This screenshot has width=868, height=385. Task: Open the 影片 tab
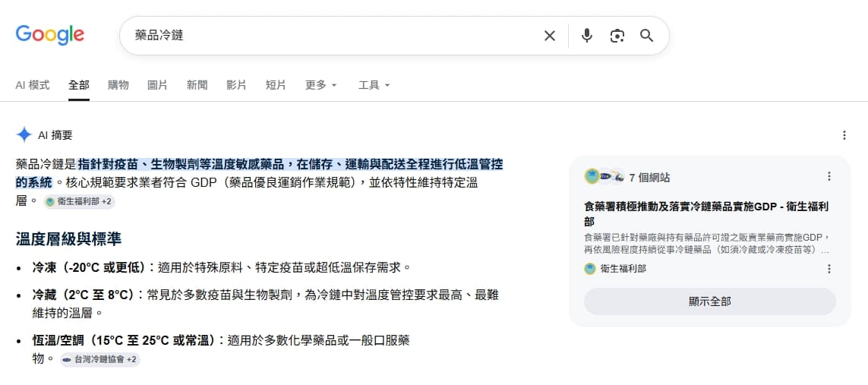click(x=236, y=85)
